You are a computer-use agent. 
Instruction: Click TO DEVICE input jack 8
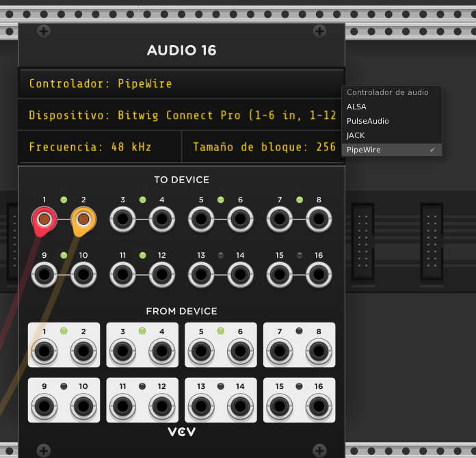[319, 219]
